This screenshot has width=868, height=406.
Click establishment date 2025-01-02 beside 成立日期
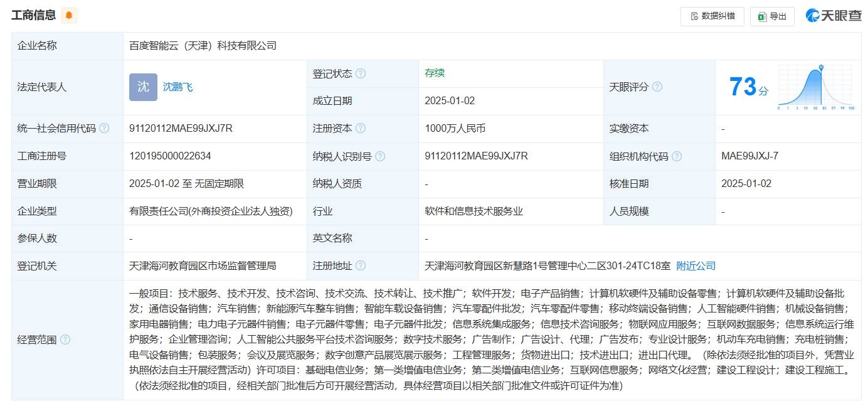pyautogui.click(x=450, y=100)
